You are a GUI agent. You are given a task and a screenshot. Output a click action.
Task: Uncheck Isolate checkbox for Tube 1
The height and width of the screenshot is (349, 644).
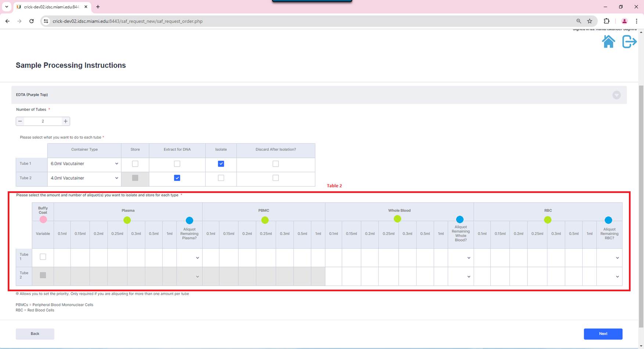coord(221,164)
